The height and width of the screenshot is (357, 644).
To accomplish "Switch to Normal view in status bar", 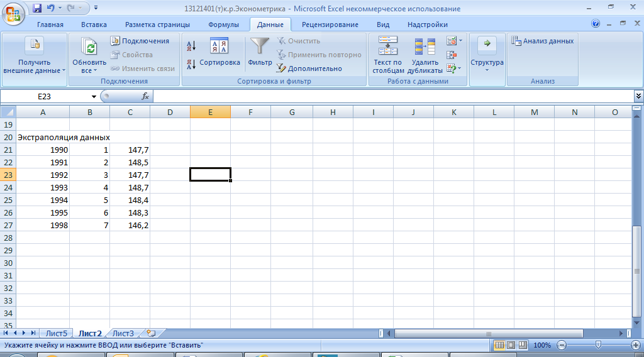I will [x=499, y=346].
